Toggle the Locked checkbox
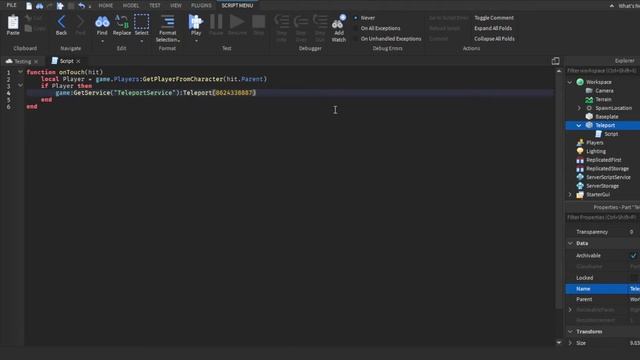Image resolution: width=640 pixels, height=360 pixels. coord(633,278)
